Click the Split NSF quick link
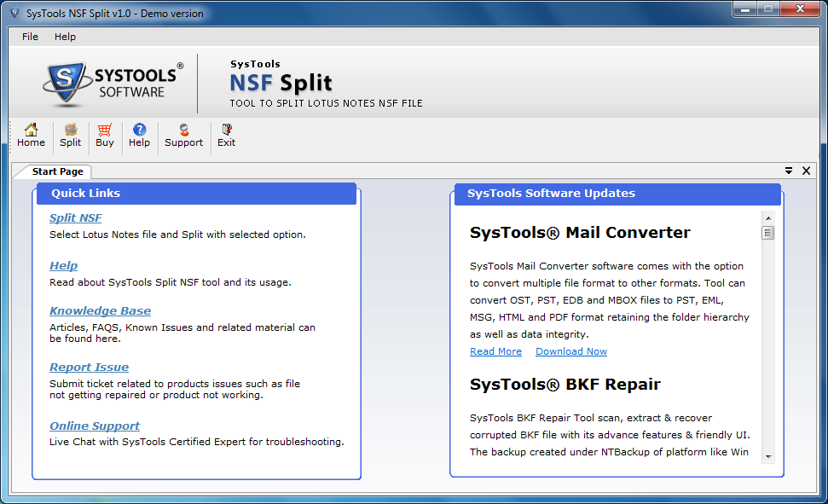 pos(76,217)
